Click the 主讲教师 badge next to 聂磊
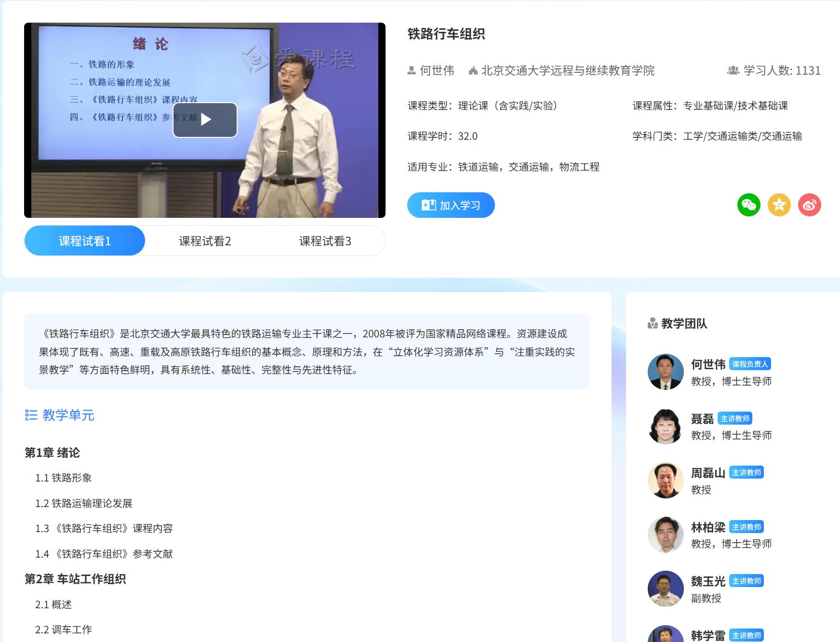This screenshot has width=840, height=642. [735, 418]
